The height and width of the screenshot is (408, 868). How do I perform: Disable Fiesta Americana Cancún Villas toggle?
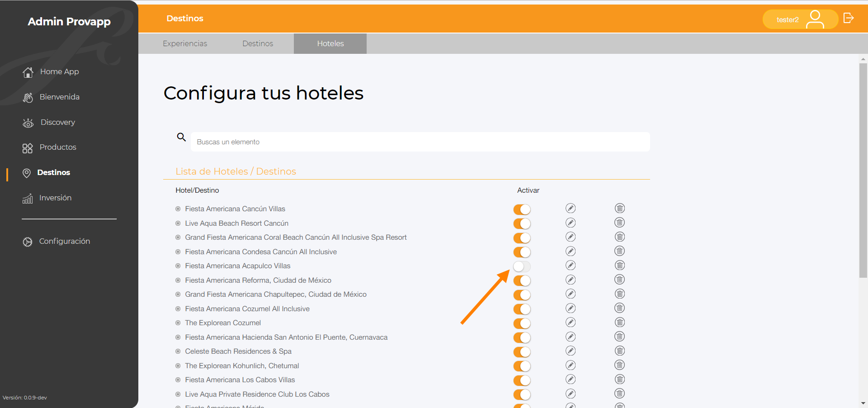point(522,209)
